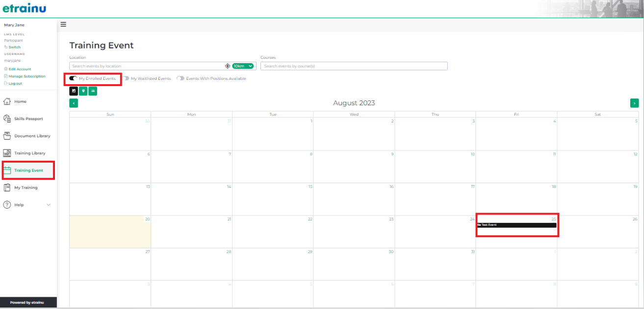Toggle My Enrolled Events switch

point(73,78)
